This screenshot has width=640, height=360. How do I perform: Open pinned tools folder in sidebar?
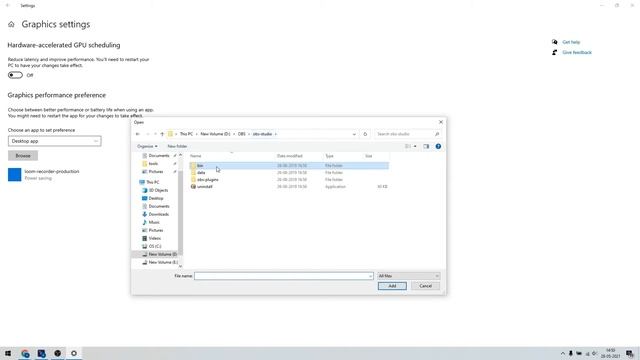click(x=153, y=164)
